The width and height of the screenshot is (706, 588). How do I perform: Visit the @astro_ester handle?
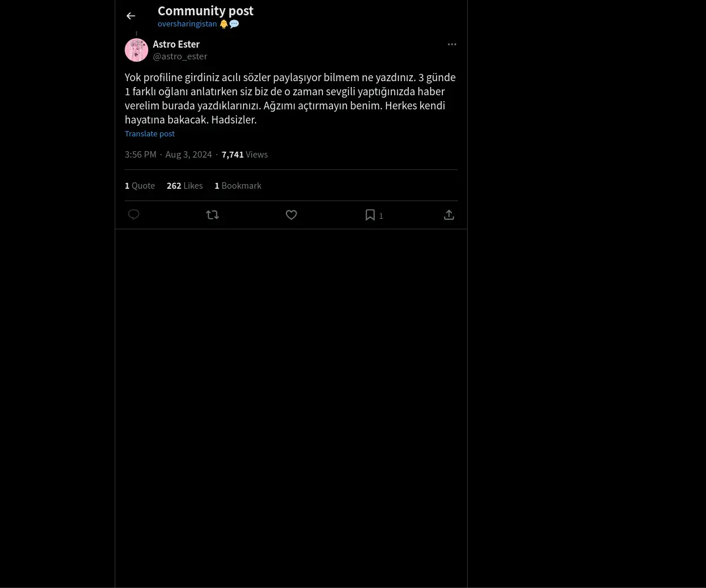point(180,56)
